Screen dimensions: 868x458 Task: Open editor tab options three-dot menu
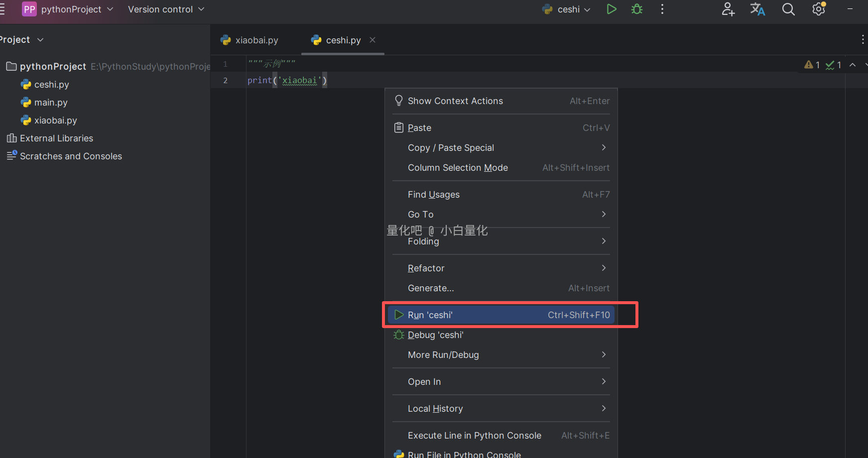click(863, 40)
